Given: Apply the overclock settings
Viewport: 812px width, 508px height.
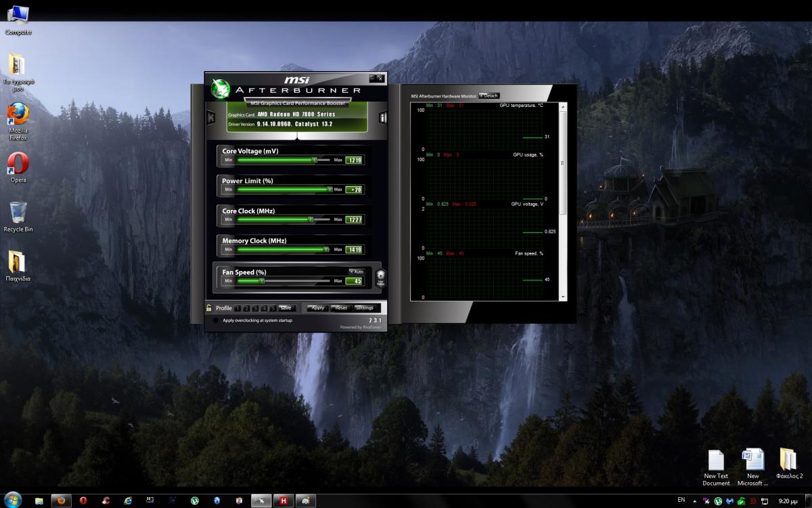Looking at the screenshot, I should click(x=317, y=308).
